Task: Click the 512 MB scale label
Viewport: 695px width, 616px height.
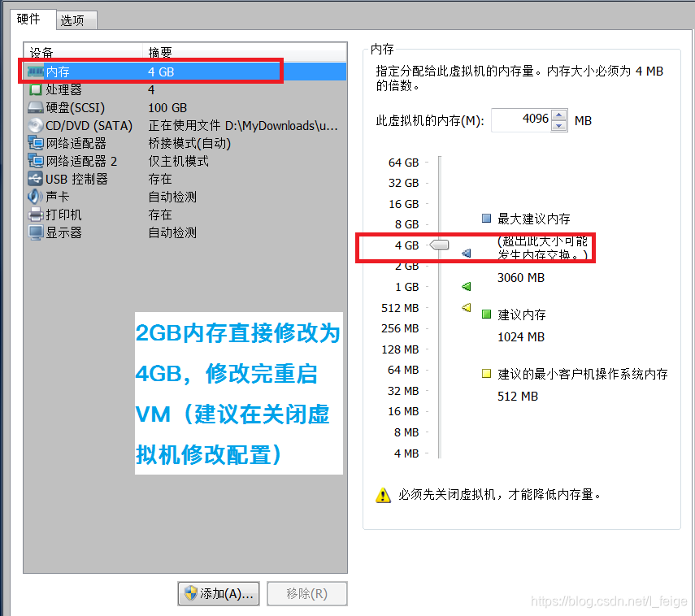Action: 400,307
